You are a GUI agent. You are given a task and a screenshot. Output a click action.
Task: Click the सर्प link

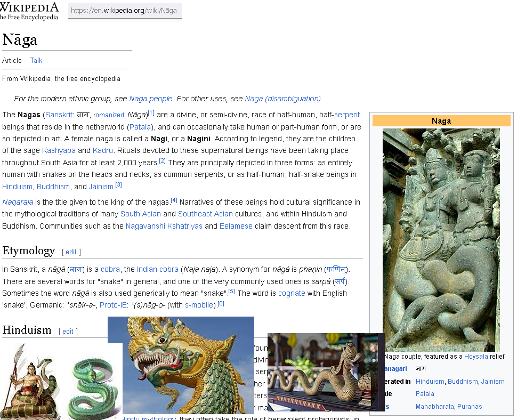pos(340,281)
